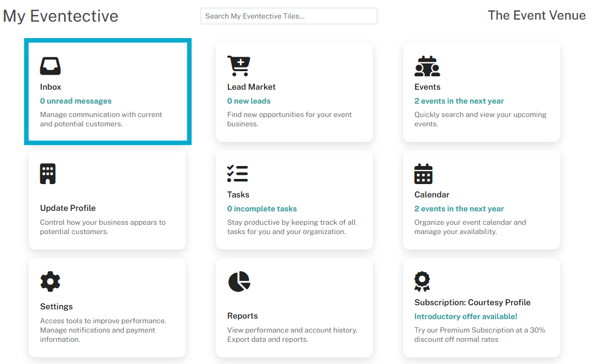Click Introductory offer available link
This screenshot has height=364, width=592.
tap(466, 317)
